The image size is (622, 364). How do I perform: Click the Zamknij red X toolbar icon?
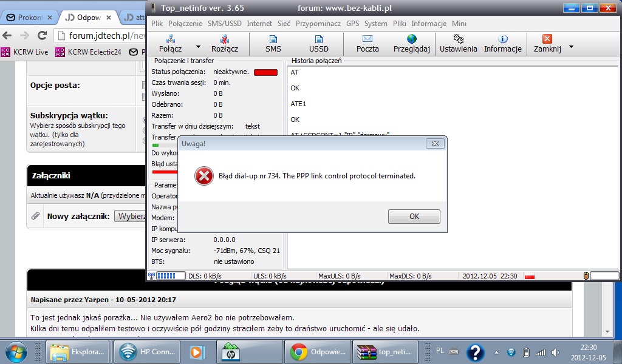point(547,39)
